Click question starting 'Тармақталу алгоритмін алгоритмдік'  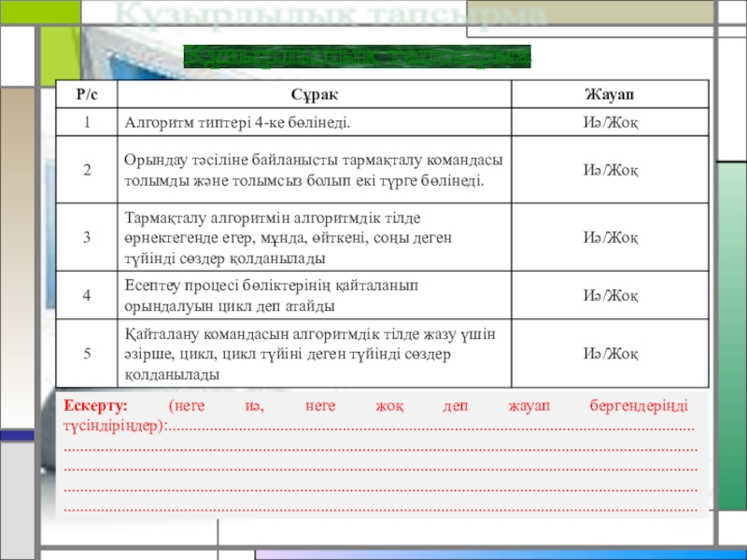click(x=288, y=238)
